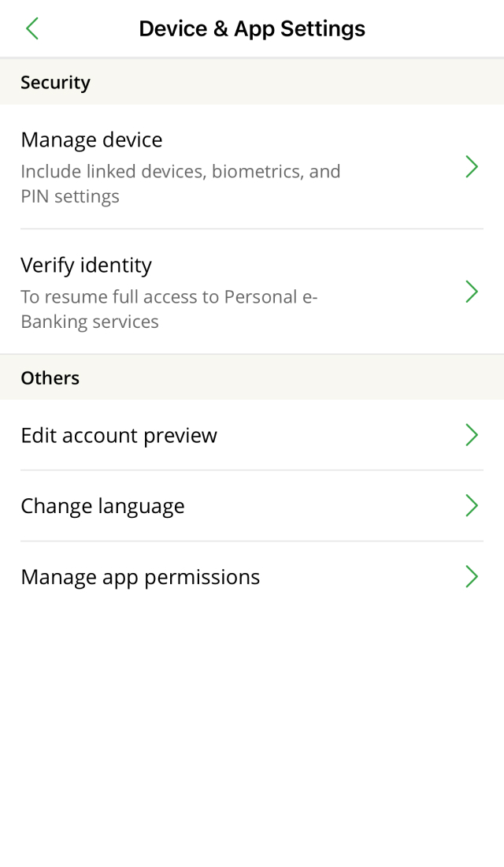Tap the 'Banking services' text line
The image size is (504, 867).
[x=90, y=322]
